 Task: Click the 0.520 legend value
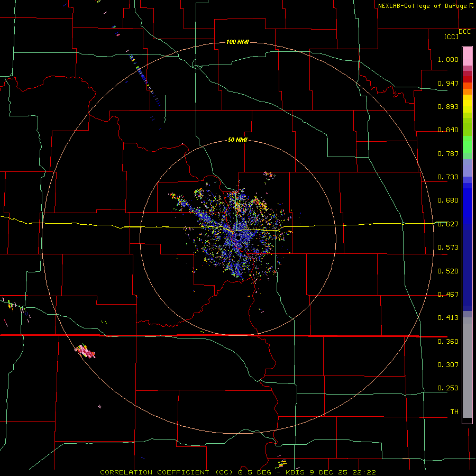448,271
